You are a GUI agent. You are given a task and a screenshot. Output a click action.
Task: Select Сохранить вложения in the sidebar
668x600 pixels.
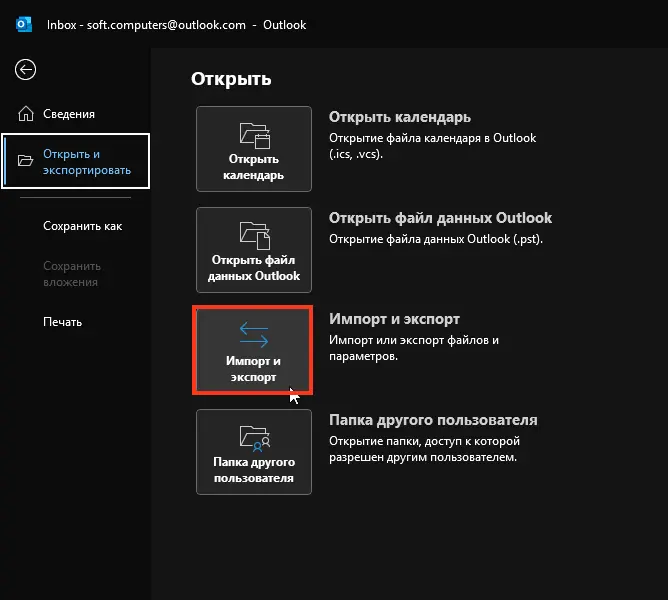[x=72, y=274]
